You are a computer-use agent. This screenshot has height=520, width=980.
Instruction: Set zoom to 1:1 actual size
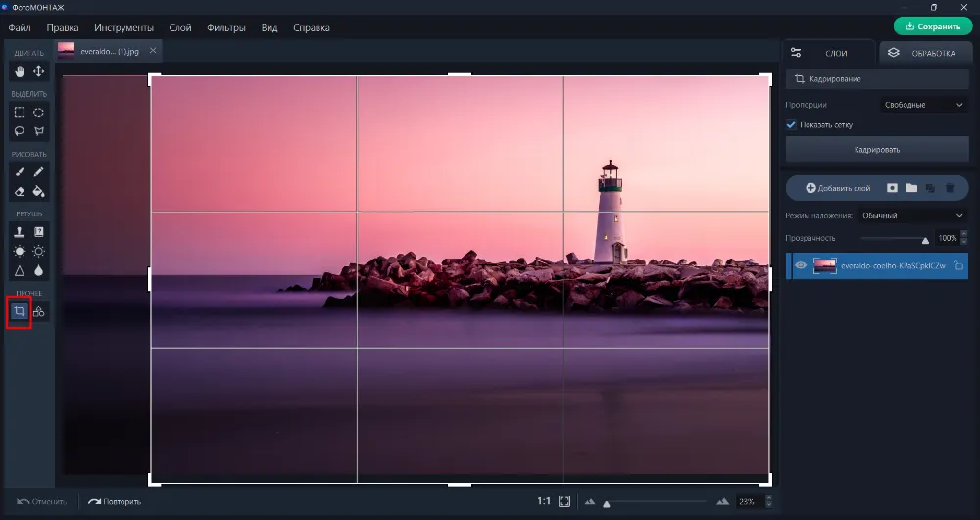tap(544, 501)
